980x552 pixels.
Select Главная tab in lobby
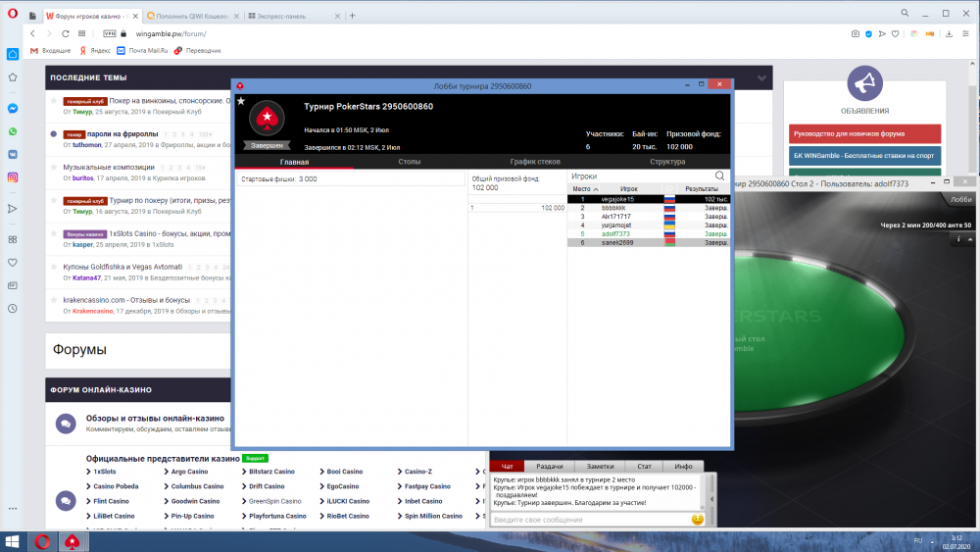click(294, 162)
